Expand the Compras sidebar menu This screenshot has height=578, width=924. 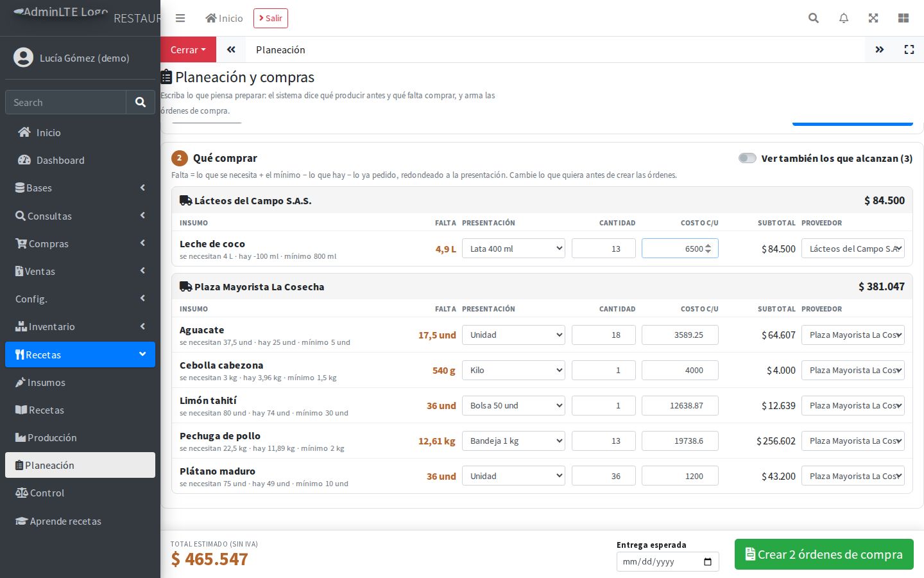(x=80, y=243)
